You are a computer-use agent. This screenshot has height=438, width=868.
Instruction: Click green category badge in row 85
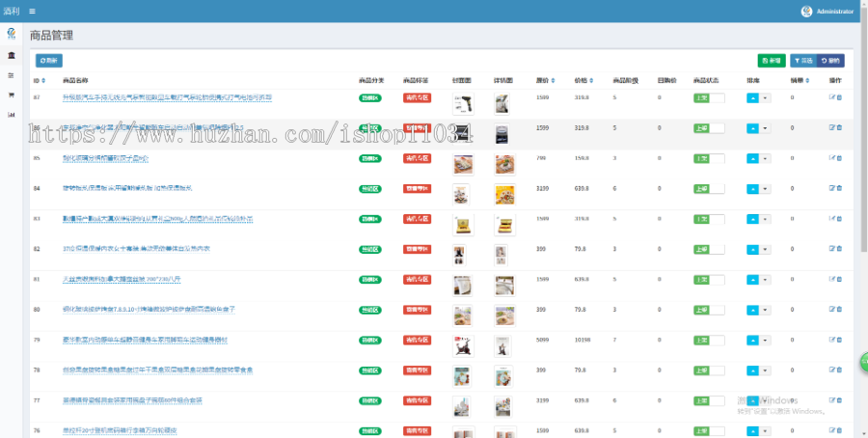[x=370, y=158]
